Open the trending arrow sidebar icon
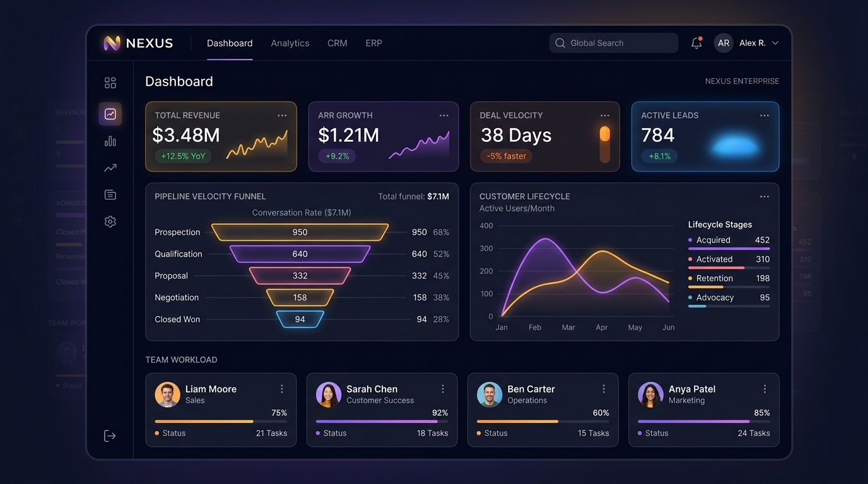This screenshot has width=868, height=484. click(x=110, y=168)
